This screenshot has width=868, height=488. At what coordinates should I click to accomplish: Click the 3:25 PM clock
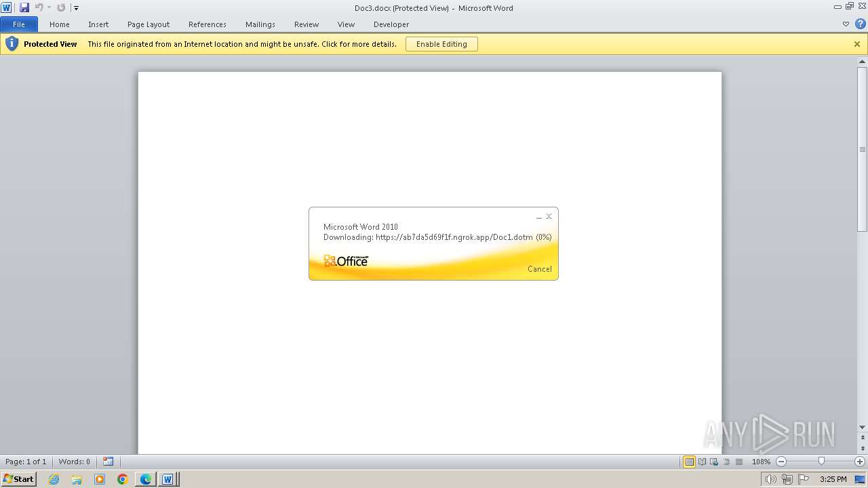pyautogui.click(x=833, y=479)
